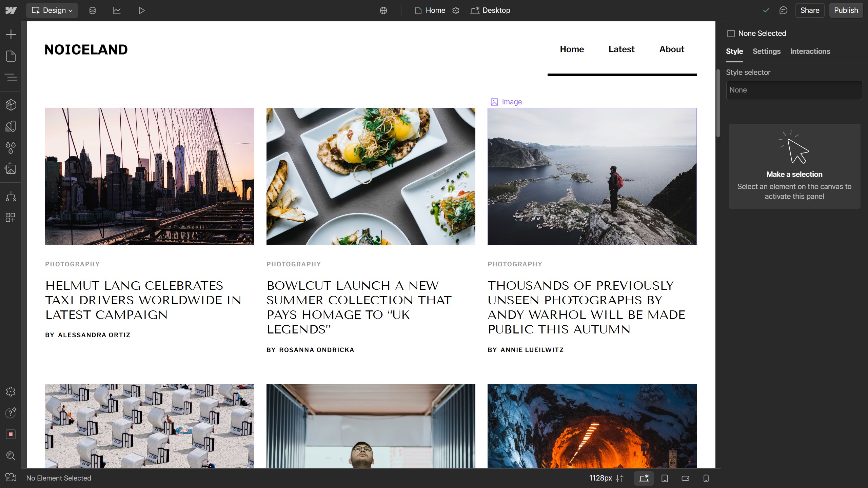Click the Preview play icon
This screenshot has width=868, height=488.
142,11
